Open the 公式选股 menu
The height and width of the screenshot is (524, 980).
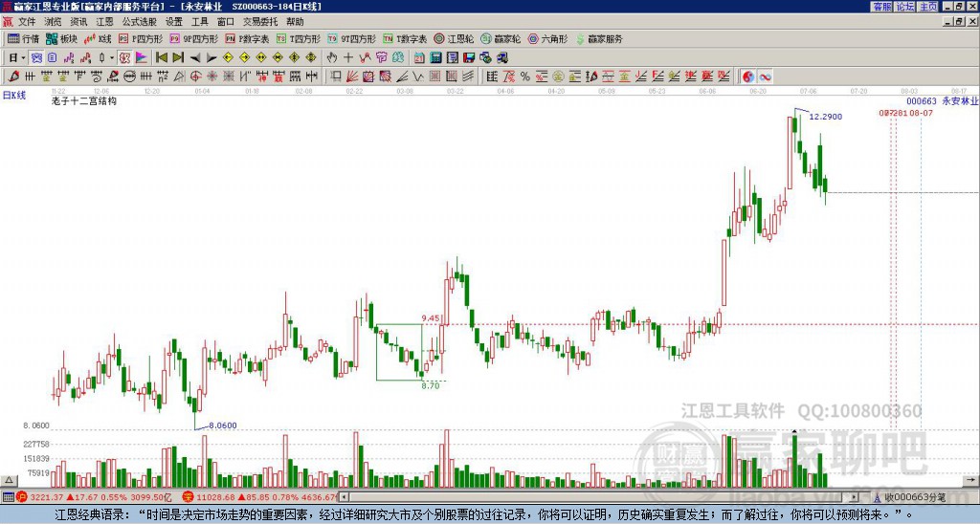click(x=139, y=22)
